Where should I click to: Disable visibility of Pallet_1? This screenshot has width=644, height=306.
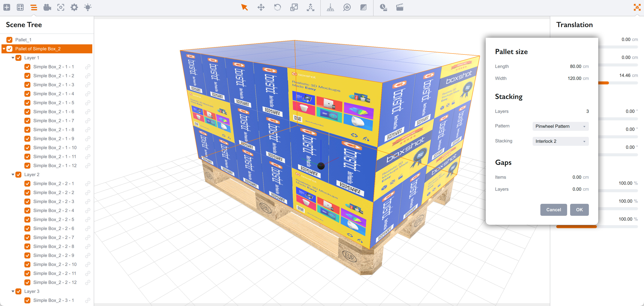point(10,39)
